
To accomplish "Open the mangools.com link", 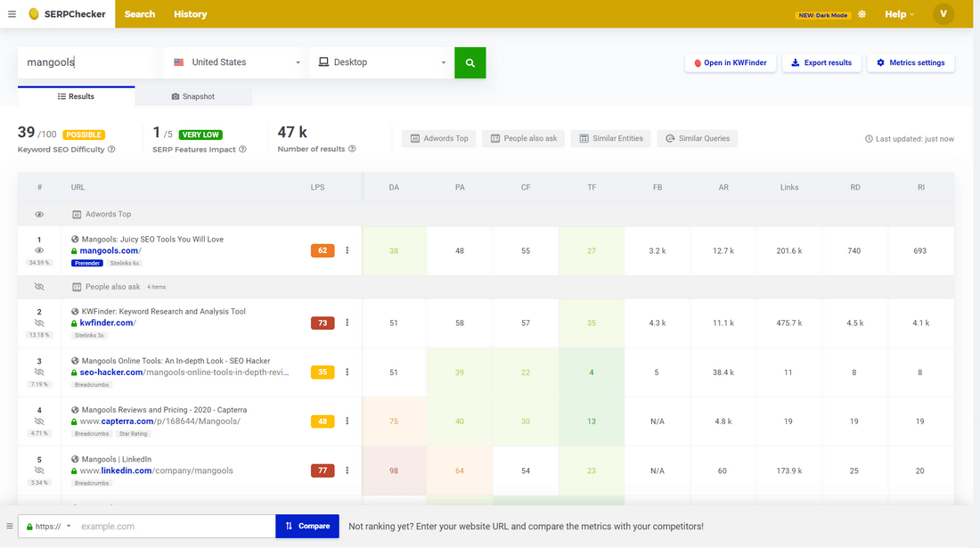I will (x=110, y=250).
